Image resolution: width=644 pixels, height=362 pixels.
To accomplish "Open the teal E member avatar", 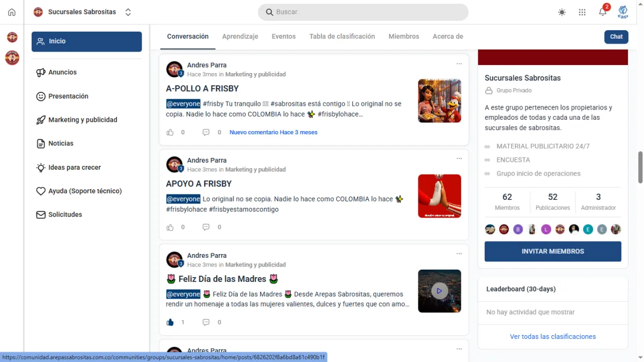I will pos(588,229).
